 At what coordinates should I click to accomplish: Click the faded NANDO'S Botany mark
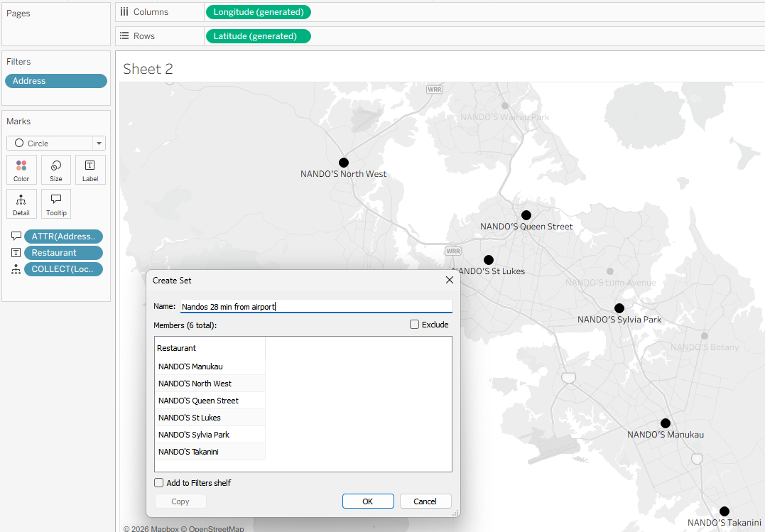click(x=705, y=336)
